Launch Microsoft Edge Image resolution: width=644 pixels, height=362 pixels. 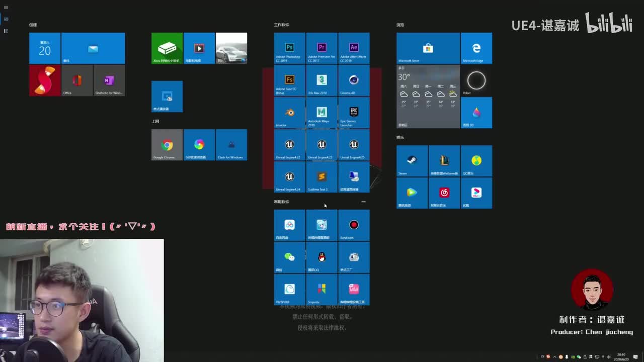476,48
